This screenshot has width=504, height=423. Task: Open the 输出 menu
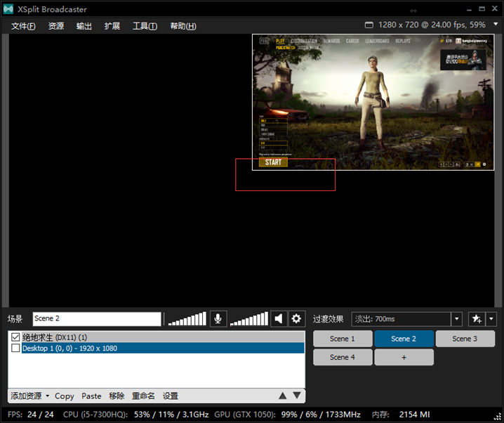pyautogui.click(x=84, y=26)
